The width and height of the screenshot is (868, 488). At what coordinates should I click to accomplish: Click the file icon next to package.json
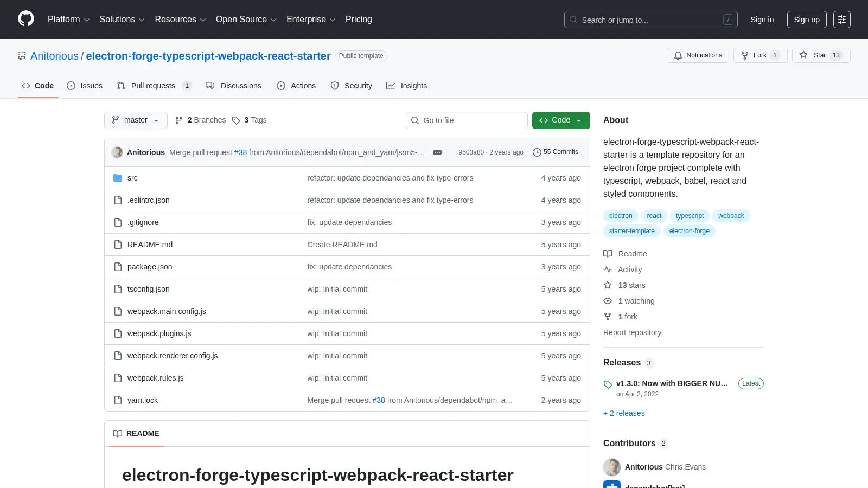click(x=118, y=267)
